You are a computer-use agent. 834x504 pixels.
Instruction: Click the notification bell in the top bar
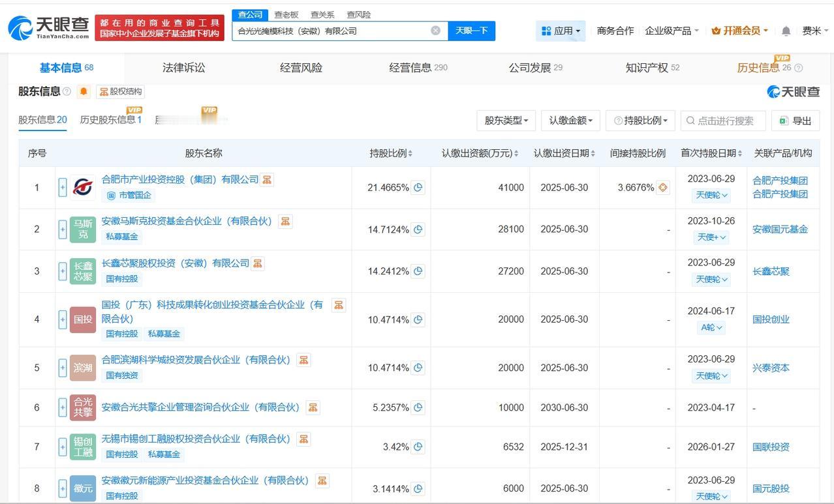click(785, 31)
